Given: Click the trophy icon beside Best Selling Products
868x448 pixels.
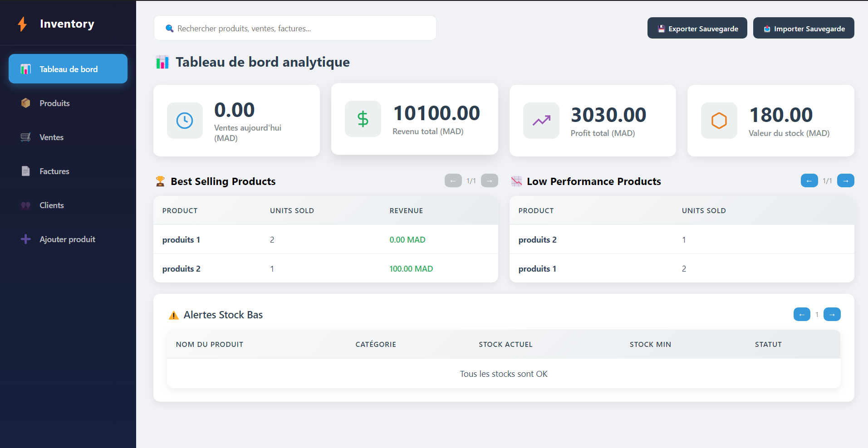Looking at the screenshot, I should pos(160,181).
